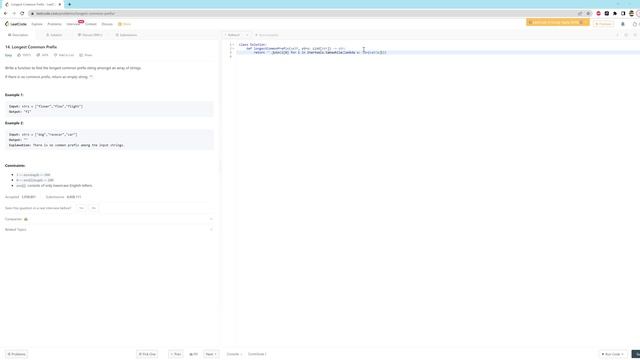Click the like thumbs-up icon

pos(19,55)
